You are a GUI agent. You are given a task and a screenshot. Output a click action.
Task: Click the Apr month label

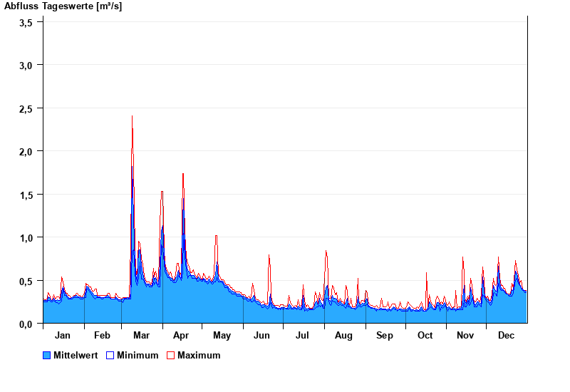click(x=181, y=335)
